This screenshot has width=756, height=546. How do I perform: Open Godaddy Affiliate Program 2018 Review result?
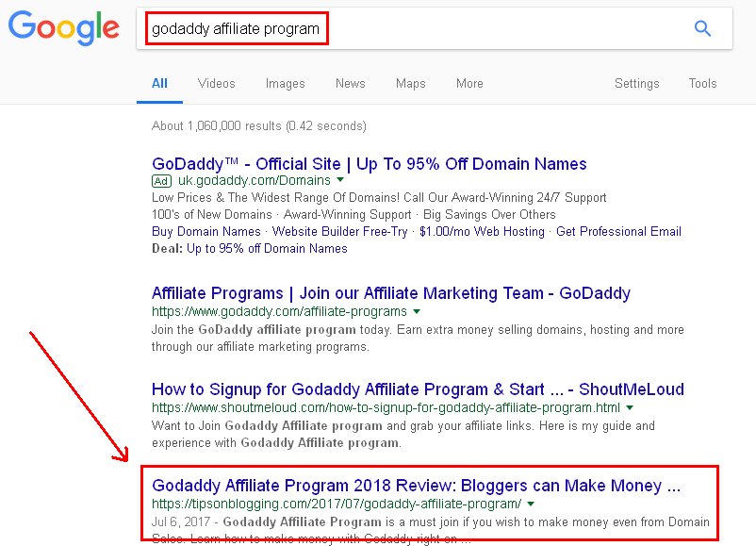[416, 486]
